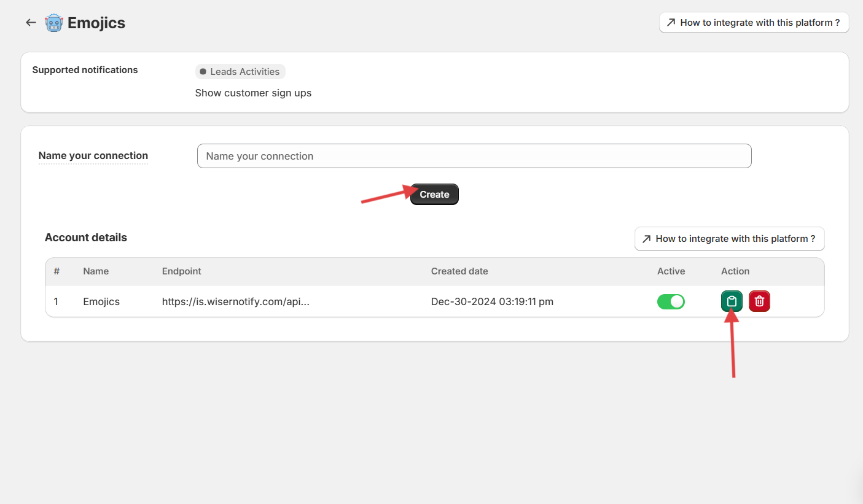Click the Endpoint column header
863x504 pixels.
pos(181,271)
